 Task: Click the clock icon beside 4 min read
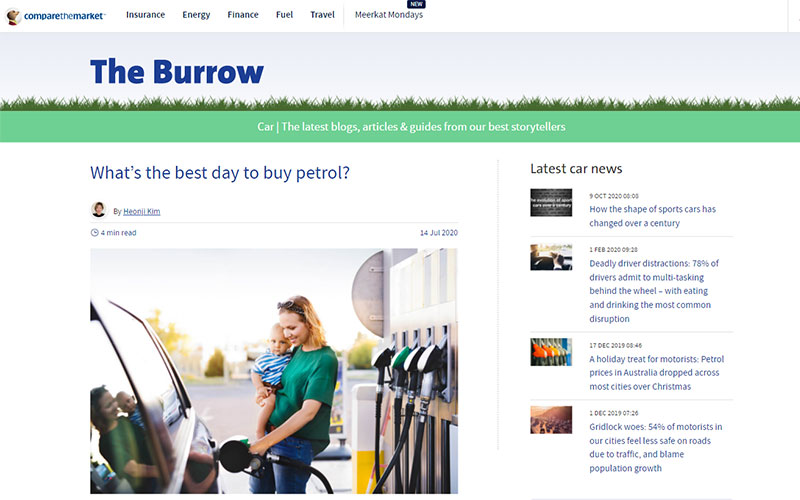[94, 233]
